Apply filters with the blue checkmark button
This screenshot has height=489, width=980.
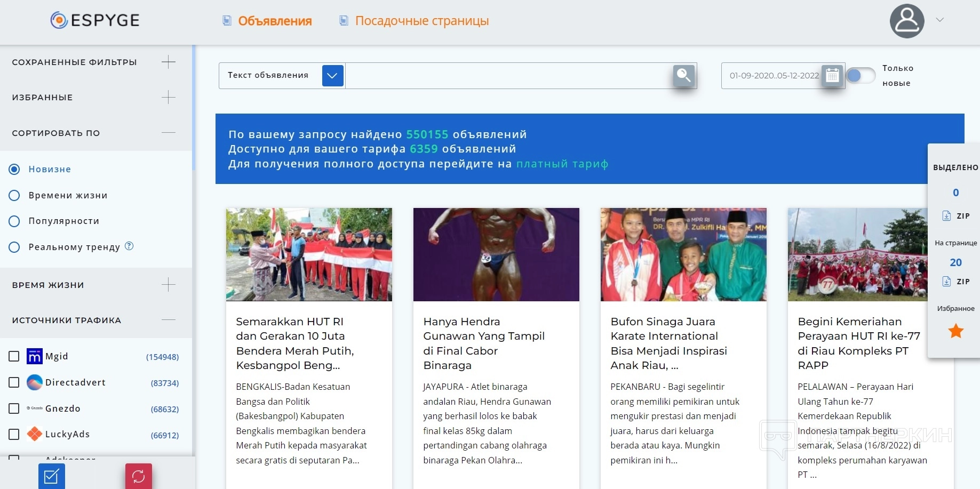(52, 476)
